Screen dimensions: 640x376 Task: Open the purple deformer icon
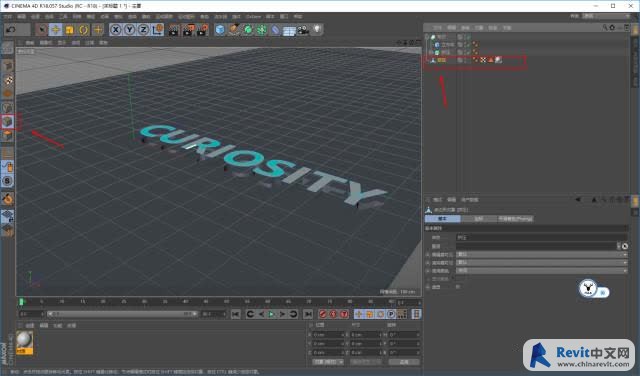pyautogui.click(x=276, y=30)
